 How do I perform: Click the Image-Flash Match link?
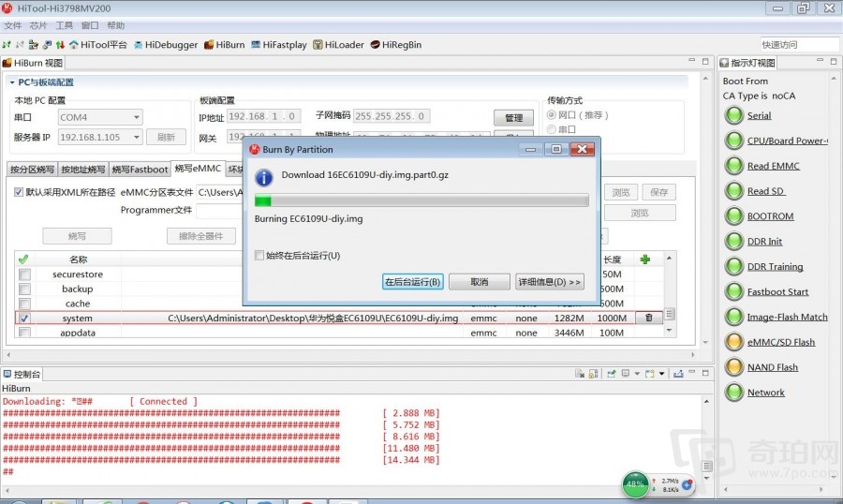(x=787, y=317)
